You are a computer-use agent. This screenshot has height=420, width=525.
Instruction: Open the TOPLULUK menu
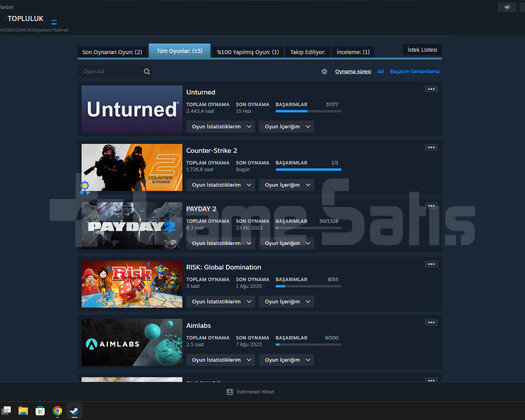point(25,19)
